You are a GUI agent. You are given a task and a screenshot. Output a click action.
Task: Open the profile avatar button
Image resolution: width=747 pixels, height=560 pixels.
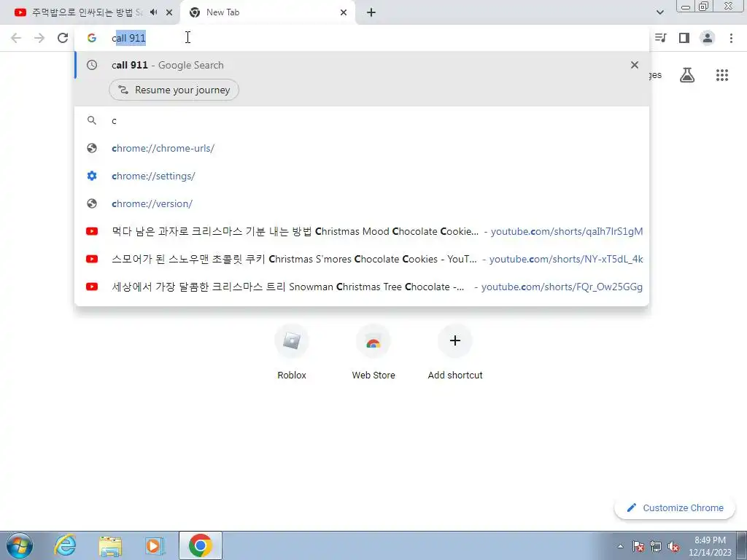tap(708, 38)
